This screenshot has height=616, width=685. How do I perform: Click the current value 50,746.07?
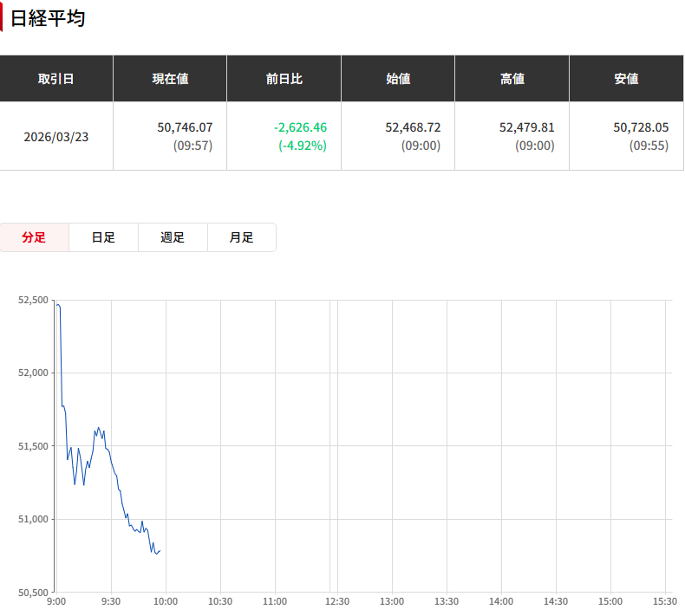185,127
